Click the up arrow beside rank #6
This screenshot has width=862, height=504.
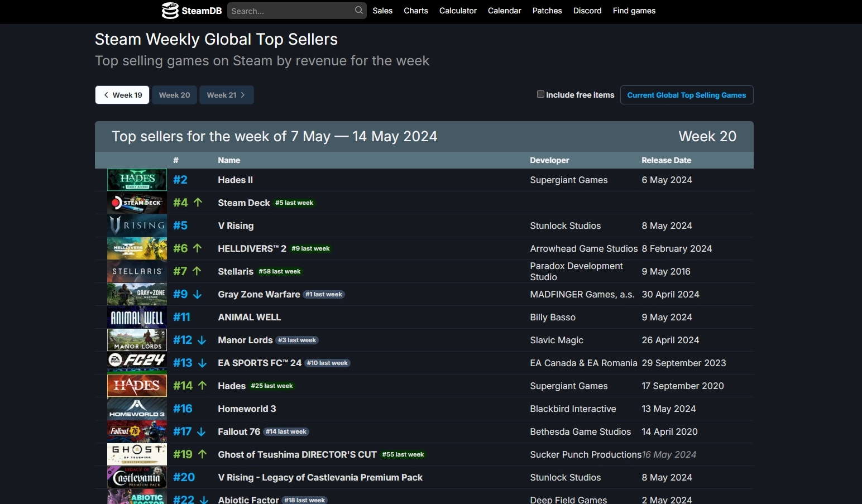197,248
